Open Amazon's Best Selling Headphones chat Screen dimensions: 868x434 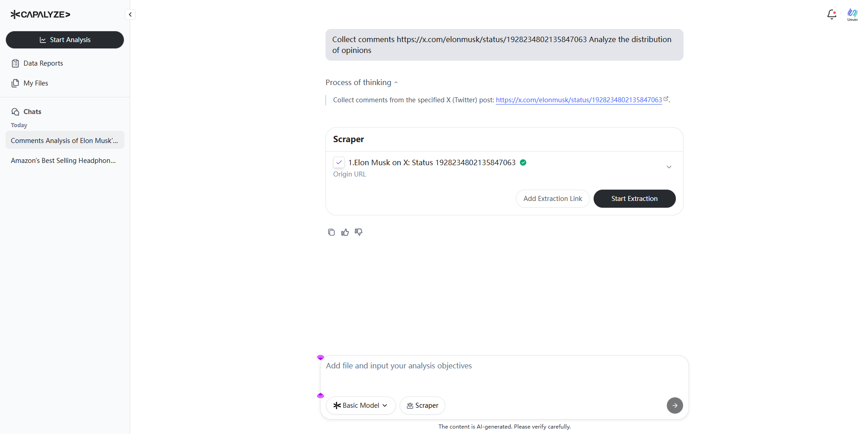(x=65, y=160)
